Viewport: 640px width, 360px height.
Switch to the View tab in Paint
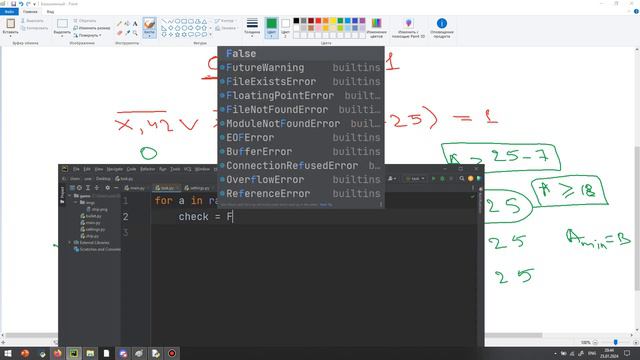pyautogui.click(x=50, y=11)
